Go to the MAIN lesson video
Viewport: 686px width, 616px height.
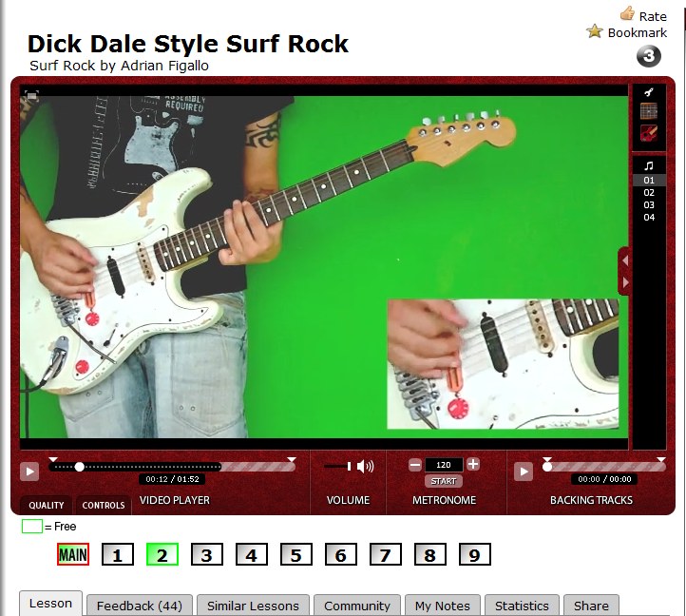tap(73, 555)
